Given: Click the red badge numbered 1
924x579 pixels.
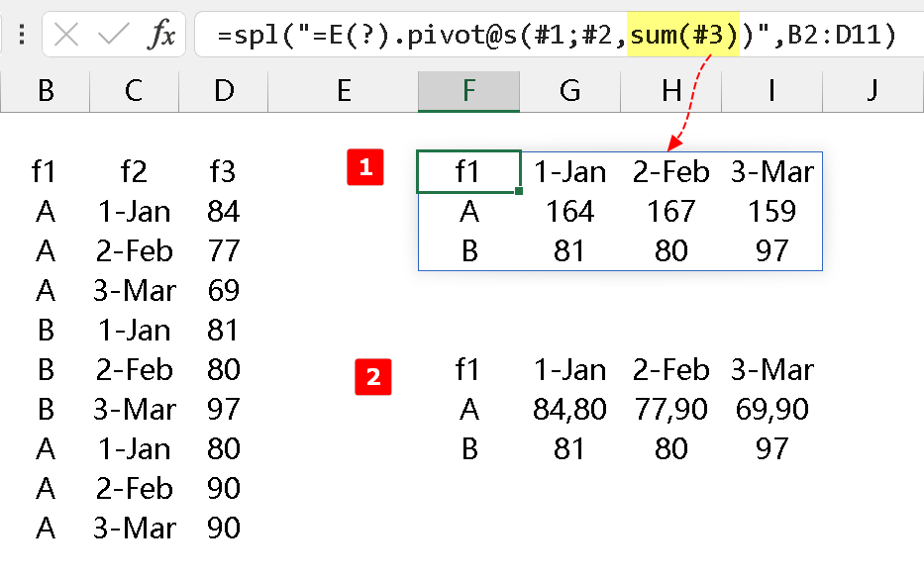Looking at the screenshot, I should pos(365,167).
